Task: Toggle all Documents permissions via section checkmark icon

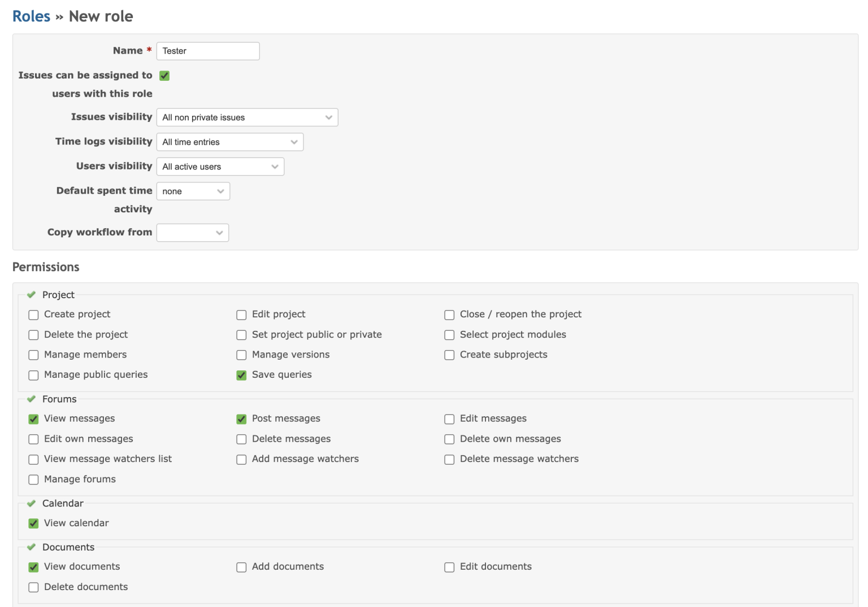Action: pos(32,547)
